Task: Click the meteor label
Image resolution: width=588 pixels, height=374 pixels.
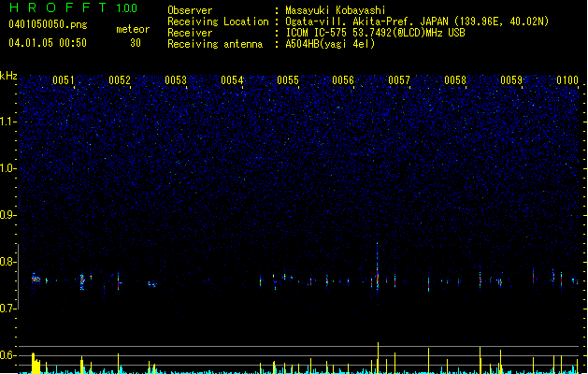Action: (x=133, y=29)
